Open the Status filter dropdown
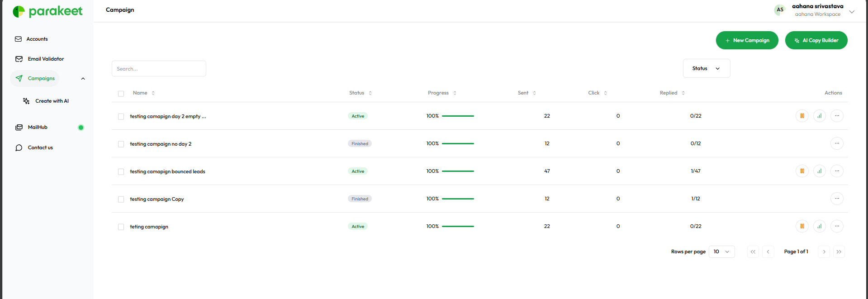The height and width of the screenshot is (299, 868). [706, 68]
